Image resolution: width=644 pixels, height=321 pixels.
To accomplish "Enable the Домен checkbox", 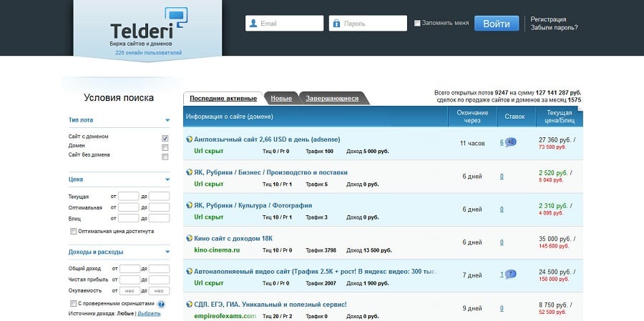I will pyautogui.click(x=165, y=147).
